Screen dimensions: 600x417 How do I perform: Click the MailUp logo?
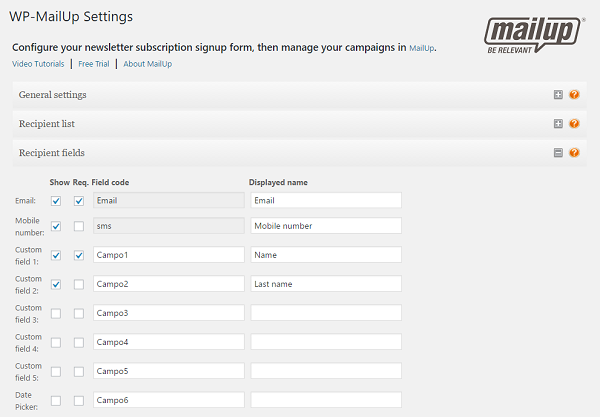532,35
